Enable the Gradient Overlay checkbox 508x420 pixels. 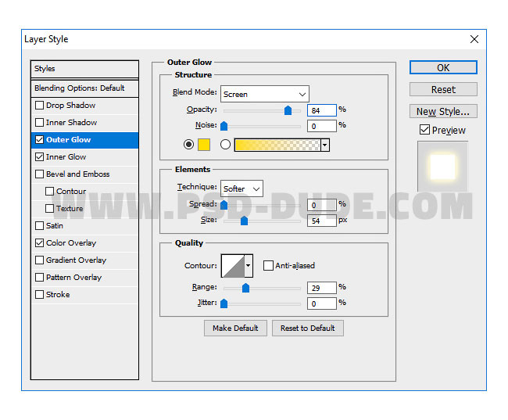(x=39, y=260)
